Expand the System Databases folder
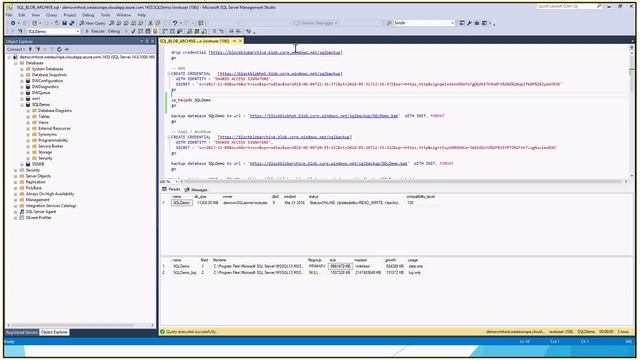640x360 pixels. pyautogui.click(x=22, y=69)
